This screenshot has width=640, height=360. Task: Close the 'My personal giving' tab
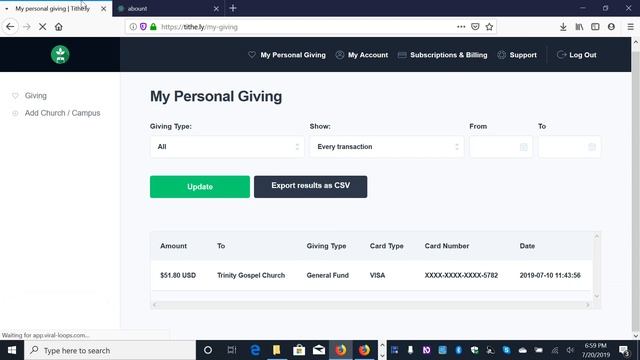point(104,9)
